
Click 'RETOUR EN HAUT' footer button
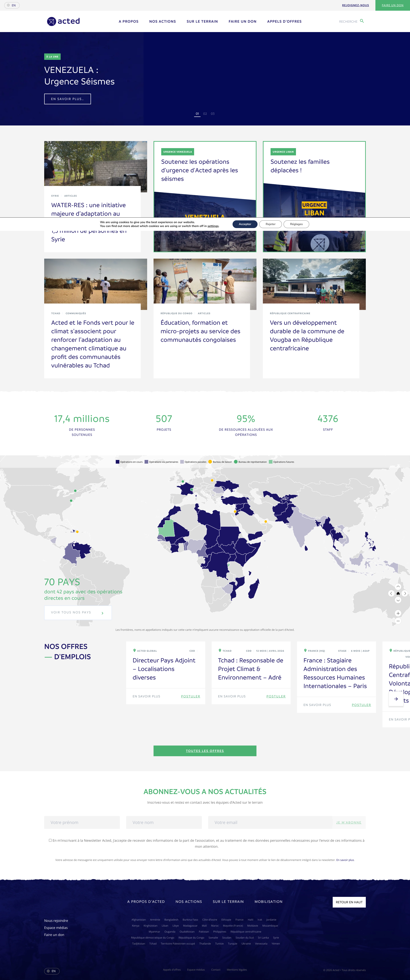pos(349,902)
